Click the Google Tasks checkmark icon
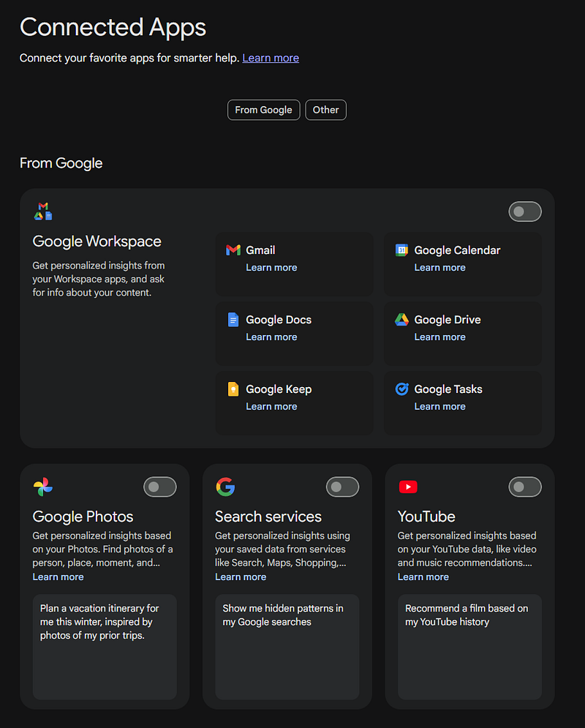This screenshot has width=585, height=728. (401, 389)
